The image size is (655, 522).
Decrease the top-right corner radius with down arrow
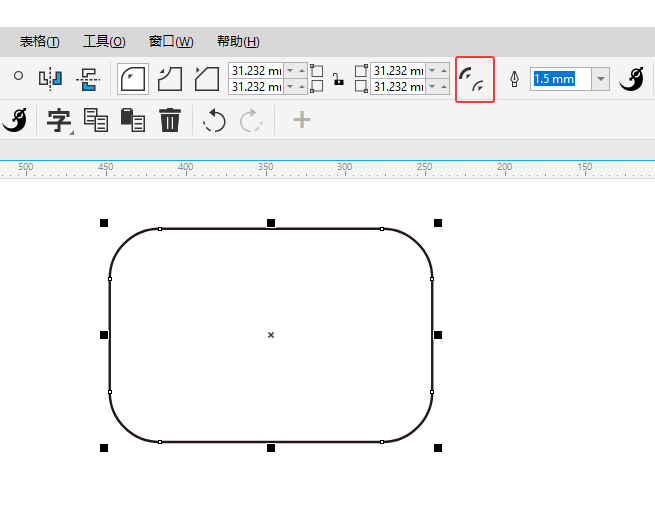[x=432, y=71]
